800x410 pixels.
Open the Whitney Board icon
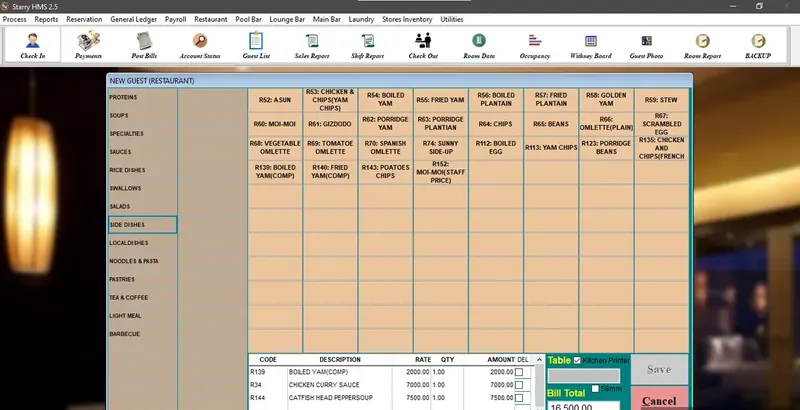coord(590,45)
